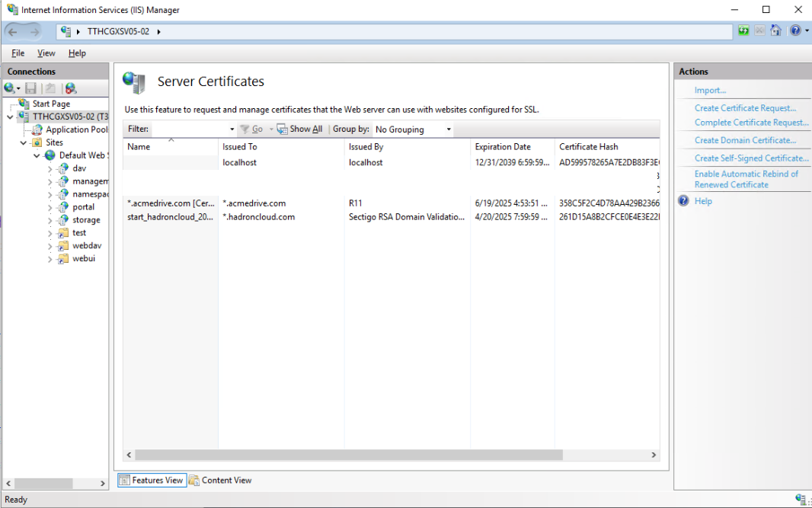Open the View menu
812x508 pixels.
tap(46, 53)
